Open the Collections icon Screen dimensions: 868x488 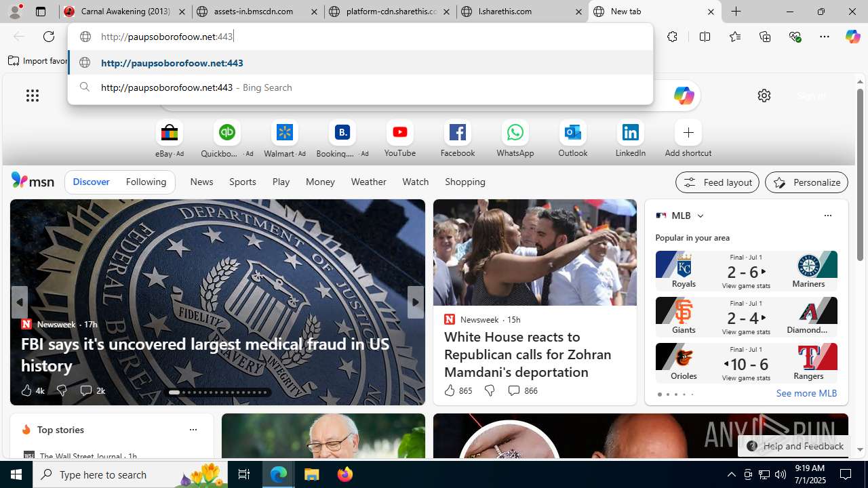[765, 37]
